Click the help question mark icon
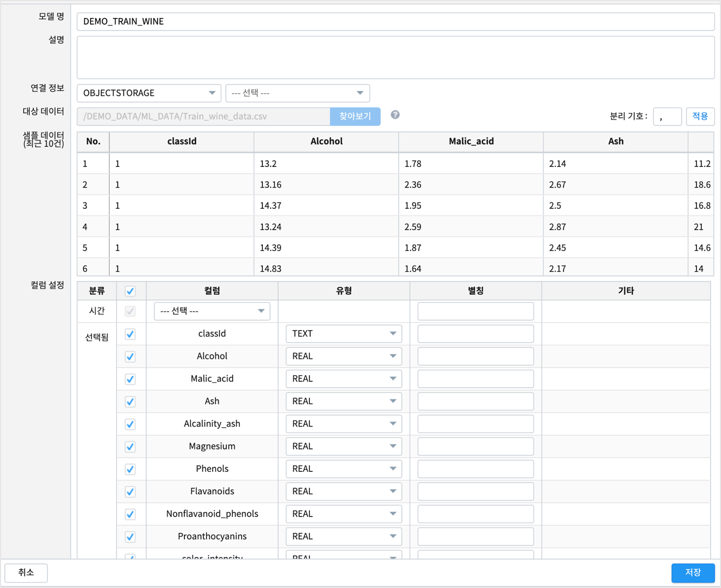721x588 pixels. click(x=395, y=115)
